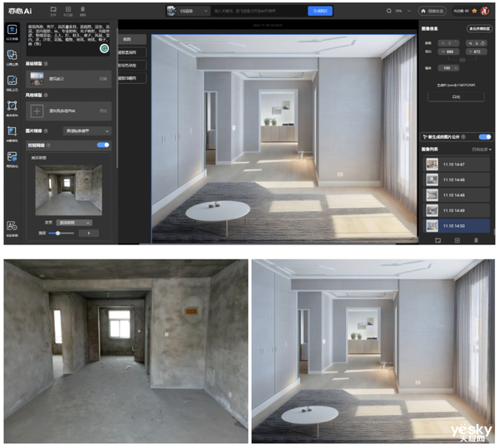Open the control type dropdown under preview
499x448 pixels.
pyautogui.click(x=74, y=223)
